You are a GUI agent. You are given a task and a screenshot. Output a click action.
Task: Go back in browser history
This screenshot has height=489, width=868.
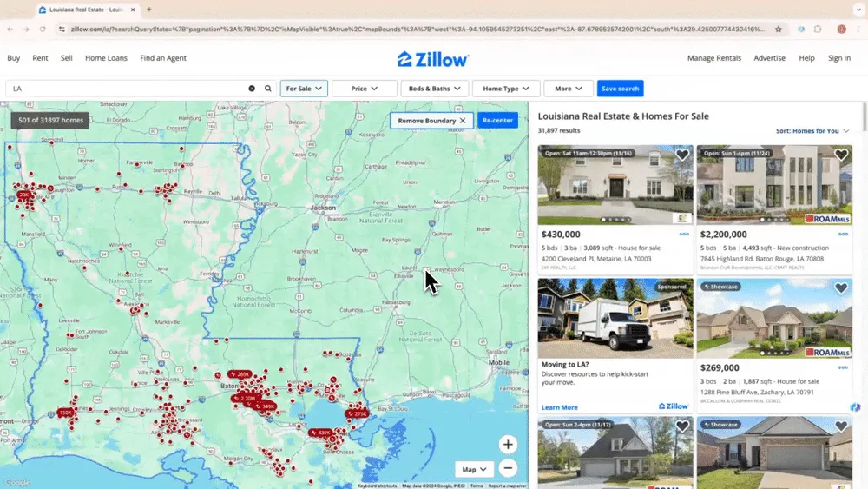tap(10, 30)
